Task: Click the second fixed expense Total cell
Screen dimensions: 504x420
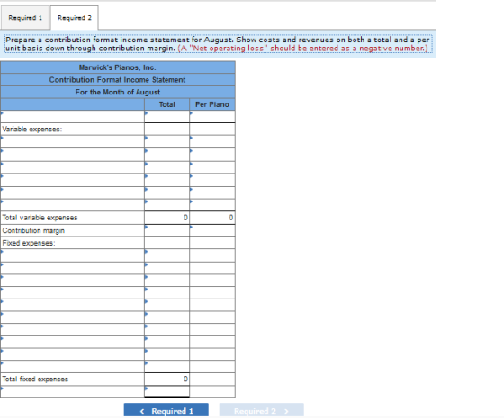Action: (166, 268)
